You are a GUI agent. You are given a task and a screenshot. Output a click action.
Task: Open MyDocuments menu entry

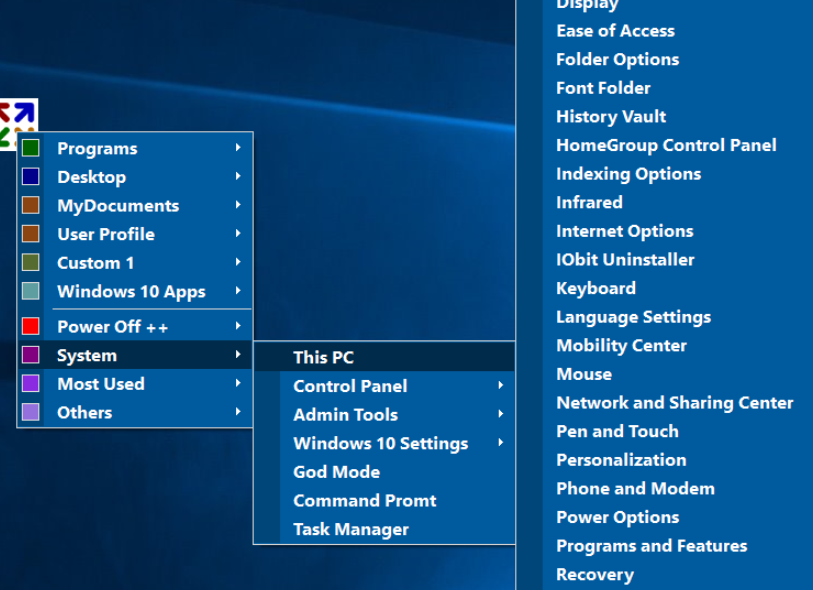(x=135, y=205)
